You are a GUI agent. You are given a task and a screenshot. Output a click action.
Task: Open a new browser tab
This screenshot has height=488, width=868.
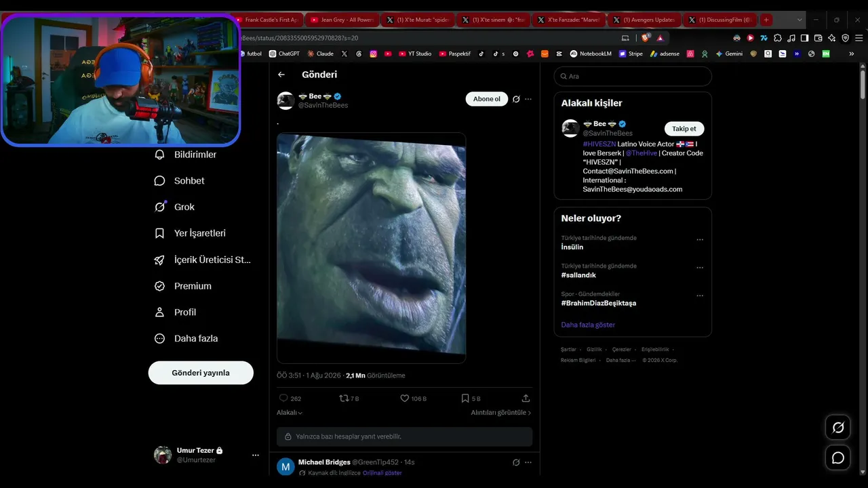pos(766,20)
